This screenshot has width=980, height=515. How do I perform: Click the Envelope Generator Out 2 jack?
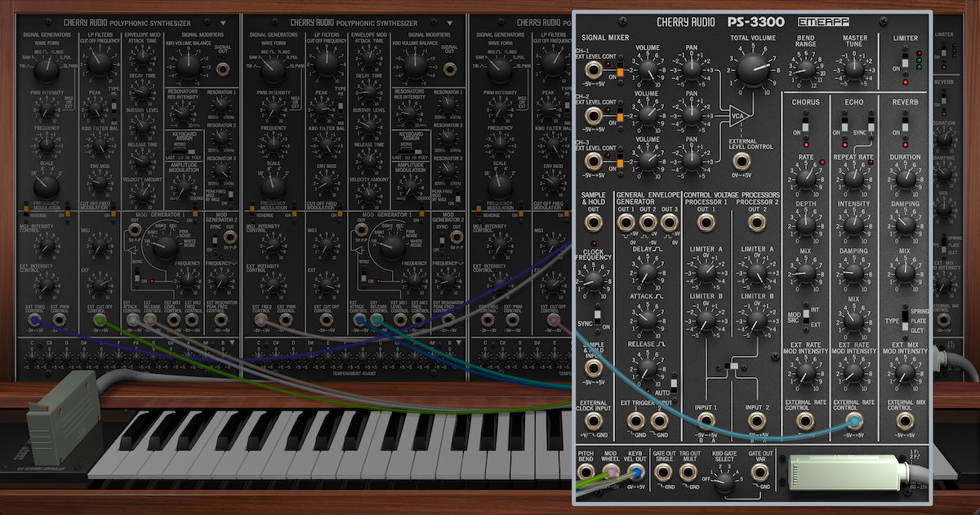click(647, 222)
